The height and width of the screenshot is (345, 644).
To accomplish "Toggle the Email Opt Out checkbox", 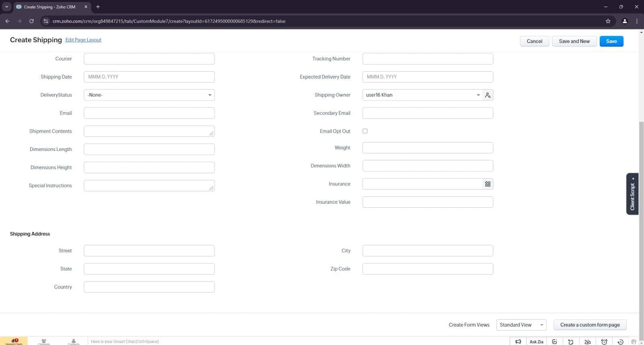I will [x=365, y=131].
